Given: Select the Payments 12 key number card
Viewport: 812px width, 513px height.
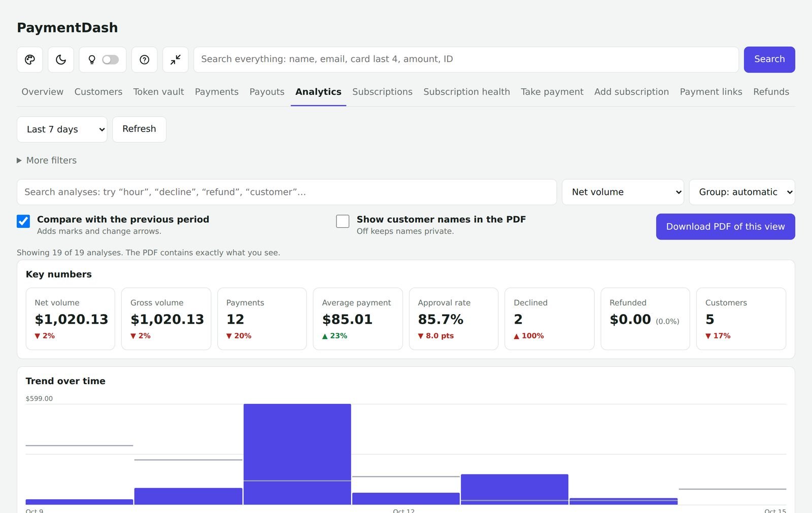Looking at the screenshot, I should tap(262, 319).
